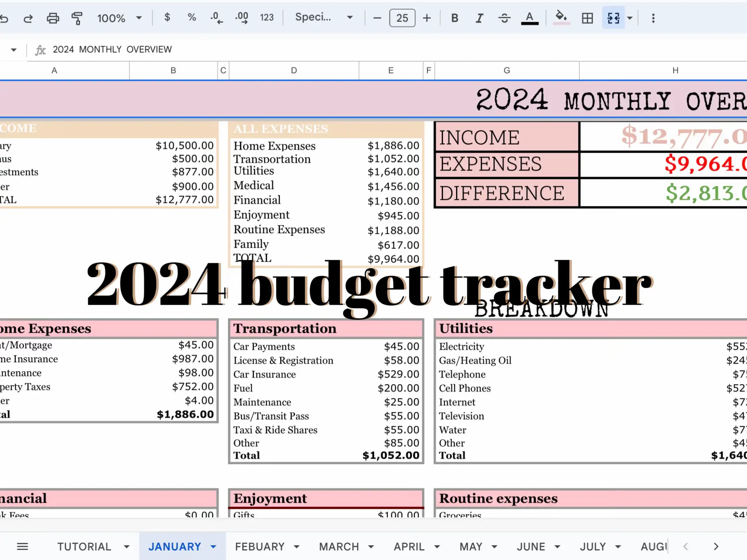Screen dimensions: 747x560
Task: Open APRIL tab options arrow
Action: pos(437,547)
